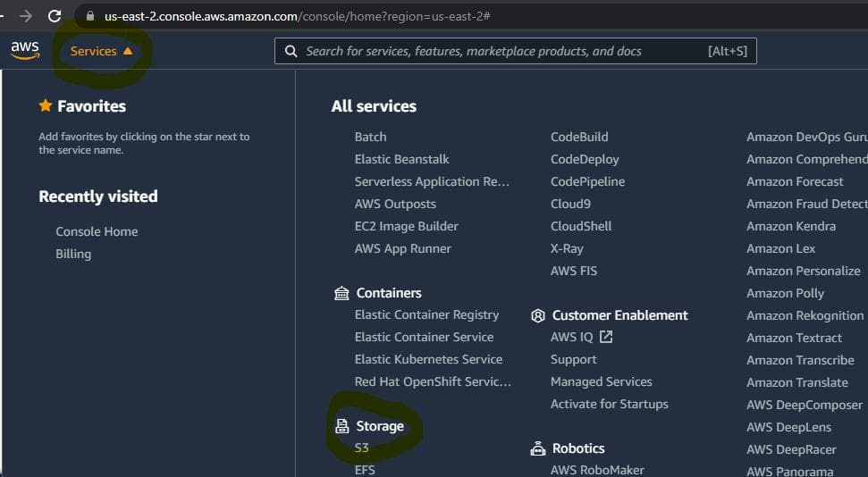Image resolution: width=868 pixels, height=477 pixels.
Task: Click the Robotics category icon
Action: click(x=537, y=448)
